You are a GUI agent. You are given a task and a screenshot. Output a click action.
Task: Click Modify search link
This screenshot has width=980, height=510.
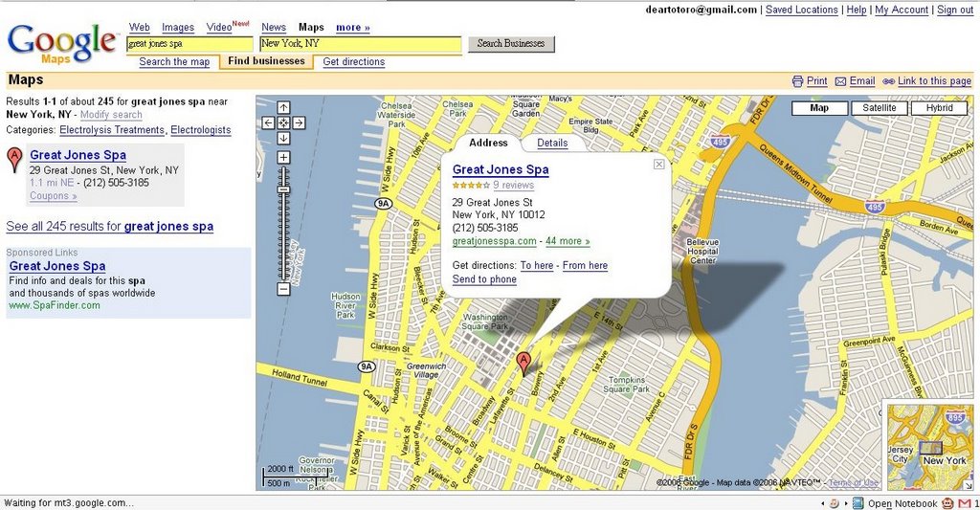111,115
